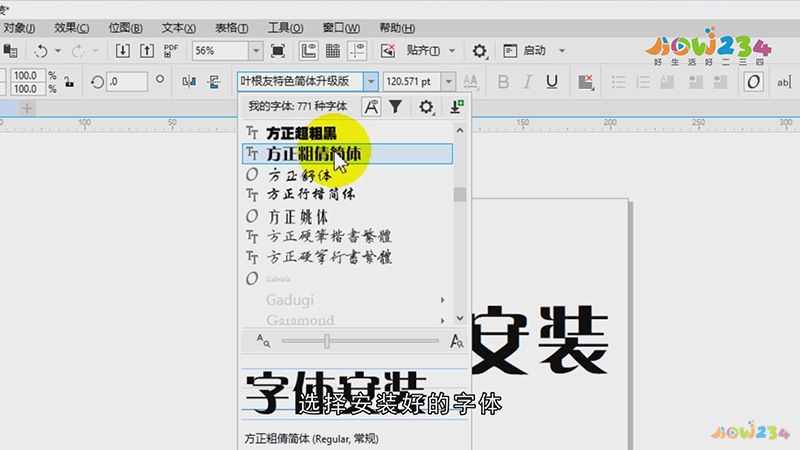800x450 pixels.
Task: Expand the font size dropdown arrow
Action: click(x=448, y=81)
